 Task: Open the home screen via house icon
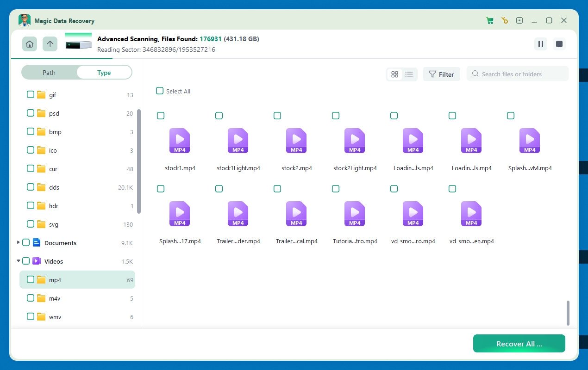(x=29, y=44)
